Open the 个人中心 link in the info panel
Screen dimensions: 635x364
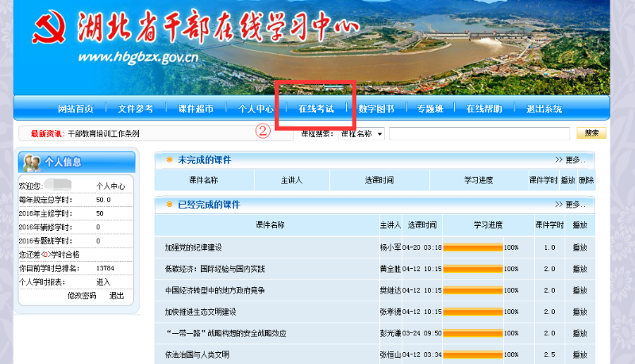coord(110,186)
